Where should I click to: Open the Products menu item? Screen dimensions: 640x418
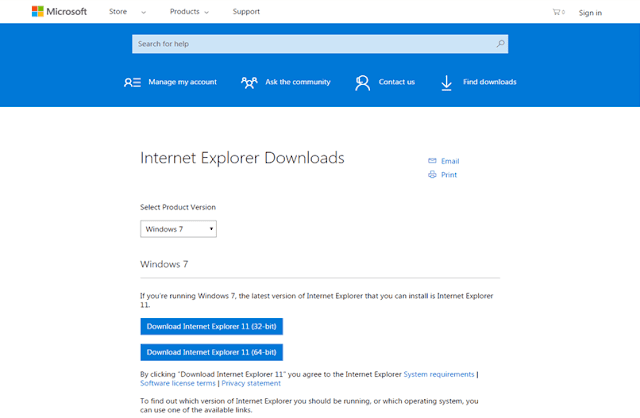184,11
